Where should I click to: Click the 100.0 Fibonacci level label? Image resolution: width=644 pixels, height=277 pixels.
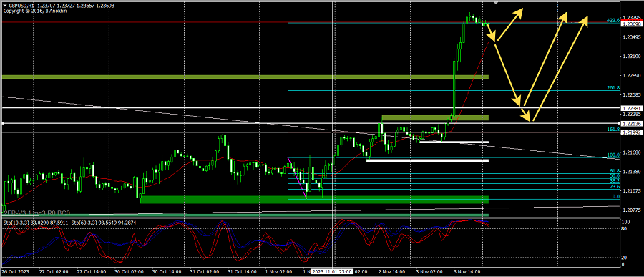(613, 155)
